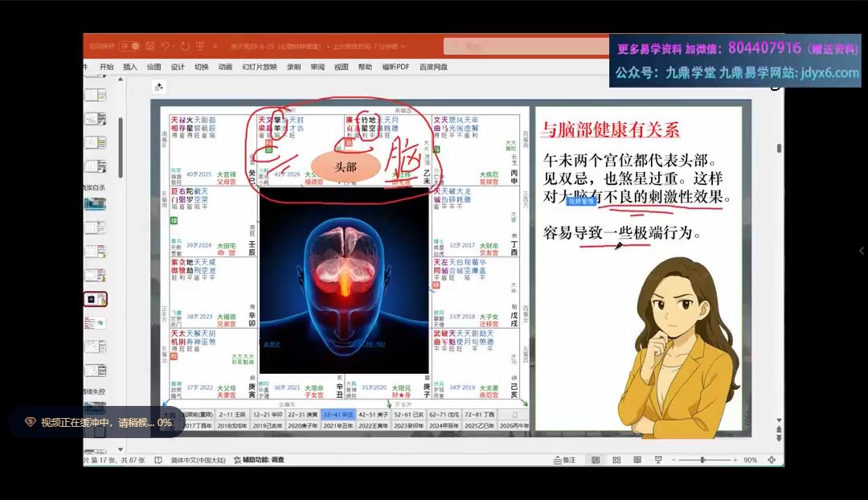The height and width of the screenshot is (500, 868).
Task: Switch to Slide Sorter view icon
Action: [616, 460]
